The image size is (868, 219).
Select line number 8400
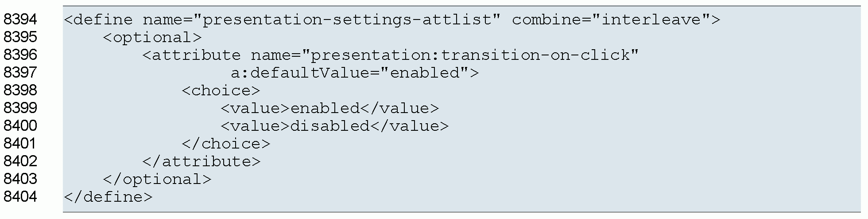(x=20, y=126)
